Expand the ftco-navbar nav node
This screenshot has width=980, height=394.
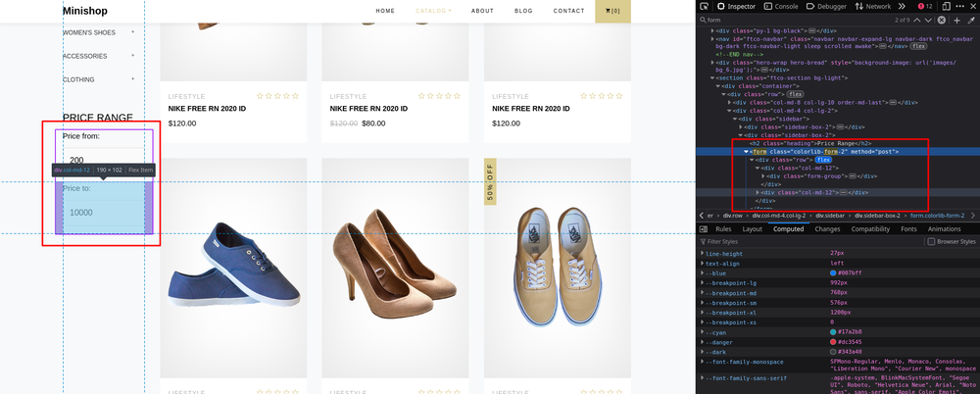click(x=713, y=38)
